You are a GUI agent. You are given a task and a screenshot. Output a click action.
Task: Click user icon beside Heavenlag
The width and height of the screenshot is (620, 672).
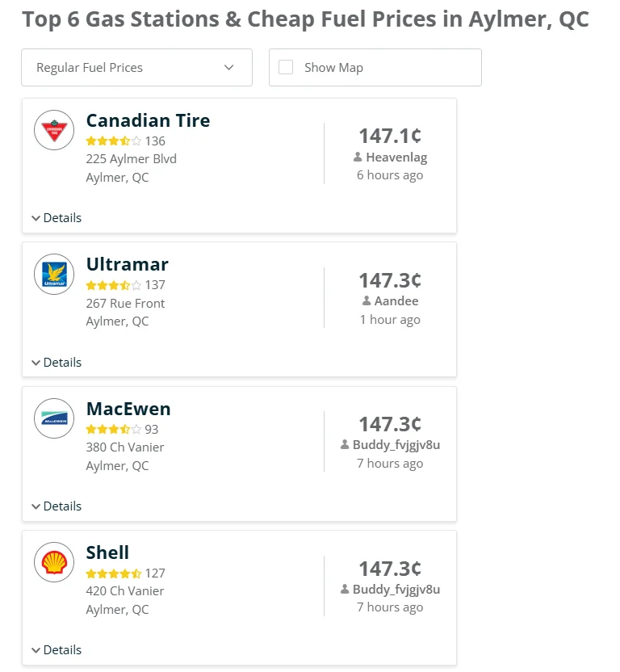(358, 157)
